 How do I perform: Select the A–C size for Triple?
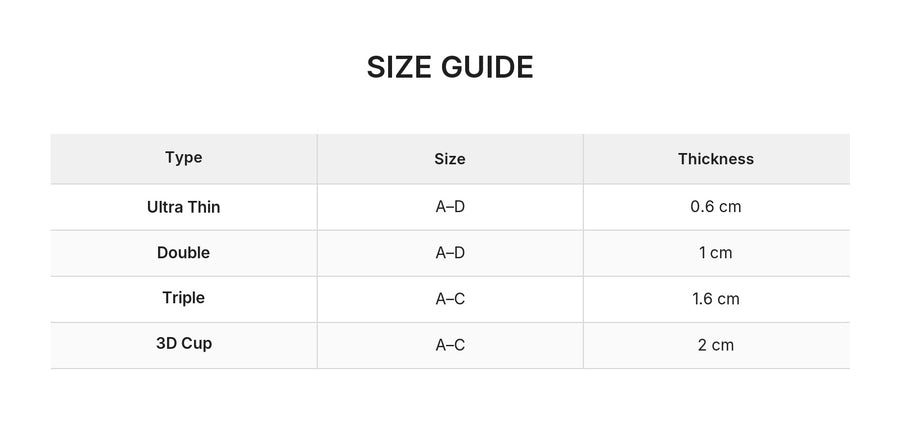tap(450, 299)
